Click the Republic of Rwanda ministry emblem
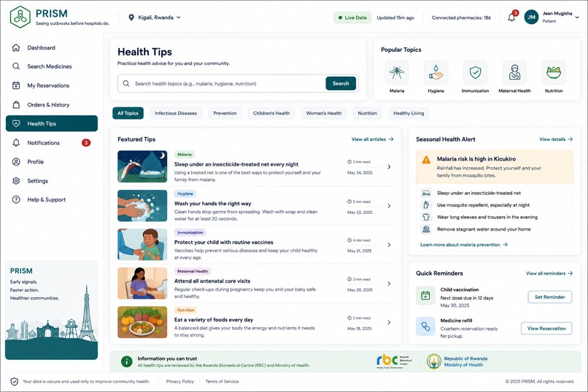This screenshot has width=588, height=392. point(434,361)
